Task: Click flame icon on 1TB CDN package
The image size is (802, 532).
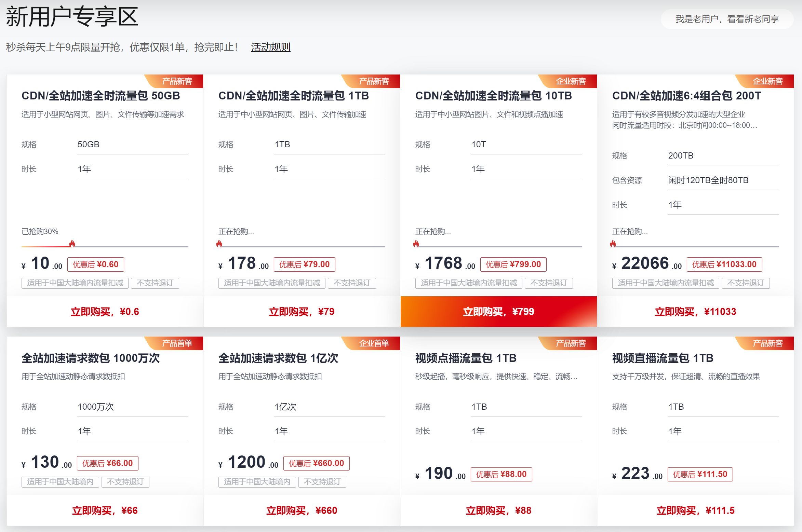Action: [219, 244]
